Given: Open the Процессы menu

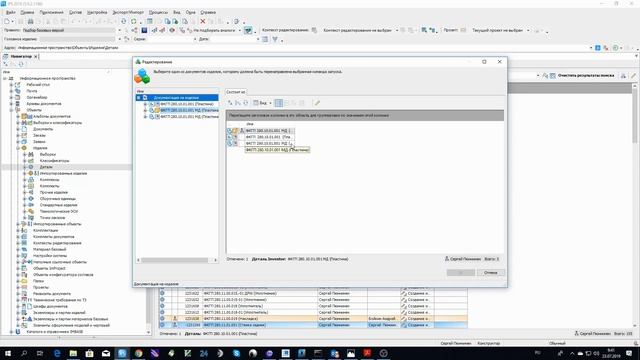Looking at the screenshot, I should [x=158, y=12].
